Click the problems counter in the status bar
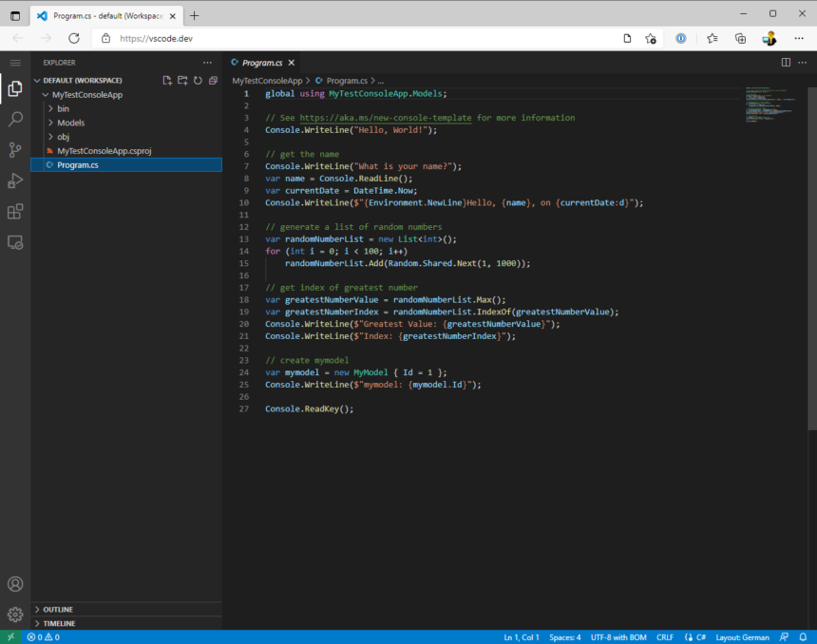 coord(45,637)
